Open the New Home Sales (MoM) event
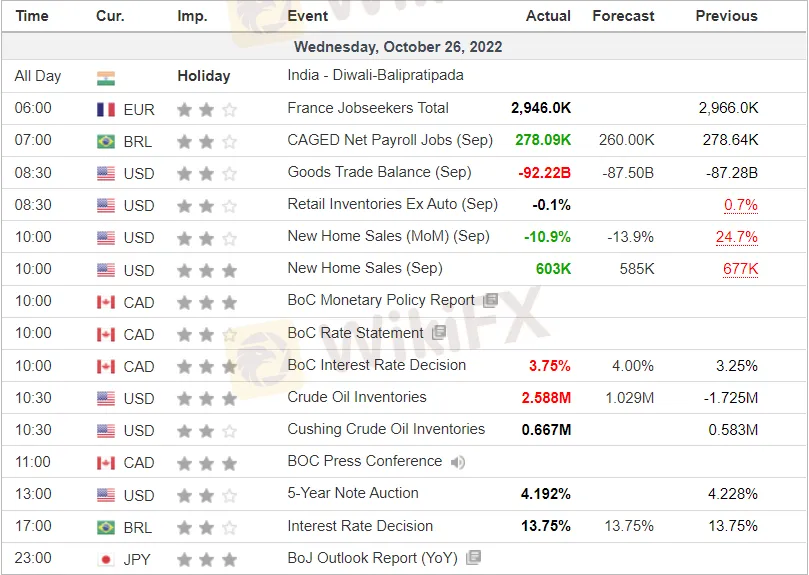The height and width of the screenshot is (575, 809). coord(389,236)
